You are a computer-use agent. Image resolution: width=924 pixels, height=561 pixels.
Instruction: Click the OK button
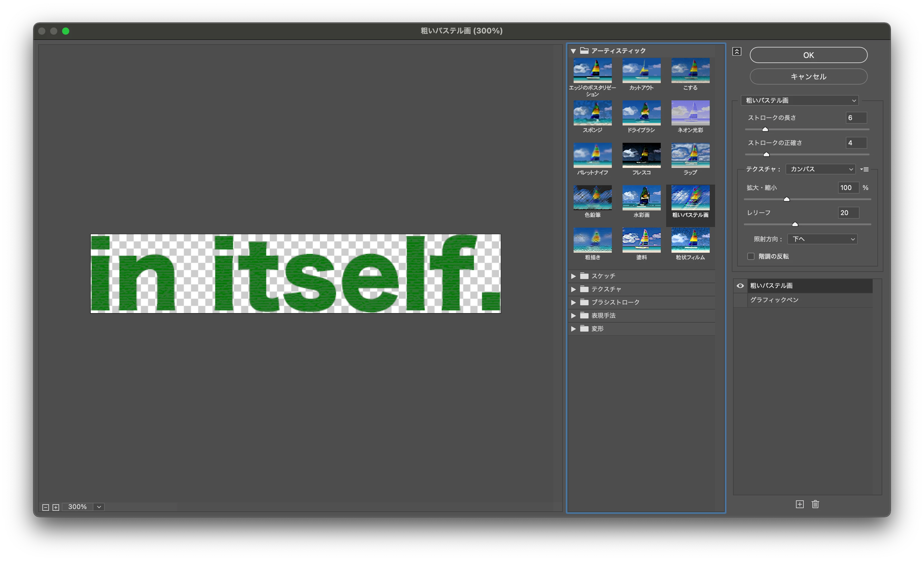(x=808, y=55)
